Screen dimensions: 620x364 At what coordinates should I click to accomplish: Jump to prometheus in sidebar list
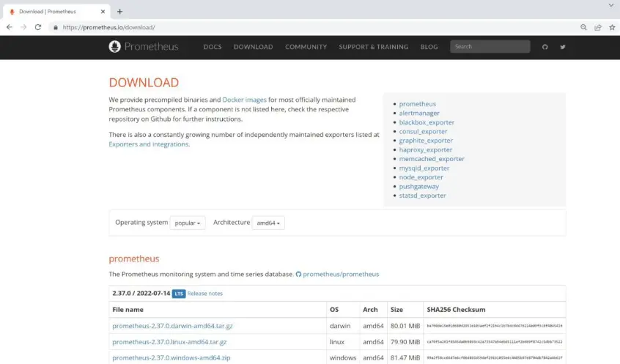click(x=417, y=104)
